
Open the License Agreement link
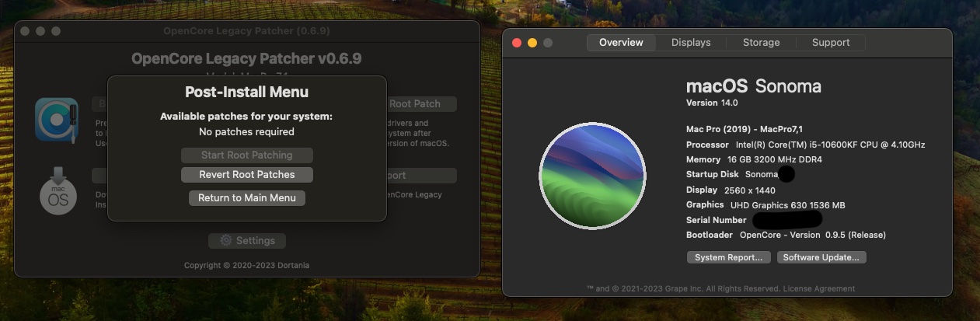coord(819,288)
